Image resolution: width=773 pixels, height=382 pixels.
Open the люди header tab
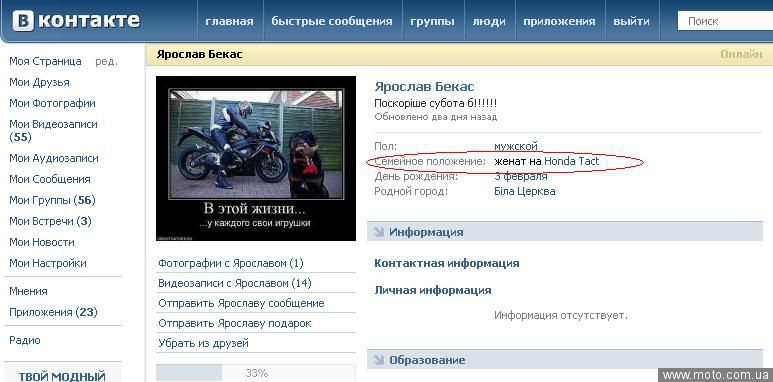pyautogui.click(x=489, y=22)
